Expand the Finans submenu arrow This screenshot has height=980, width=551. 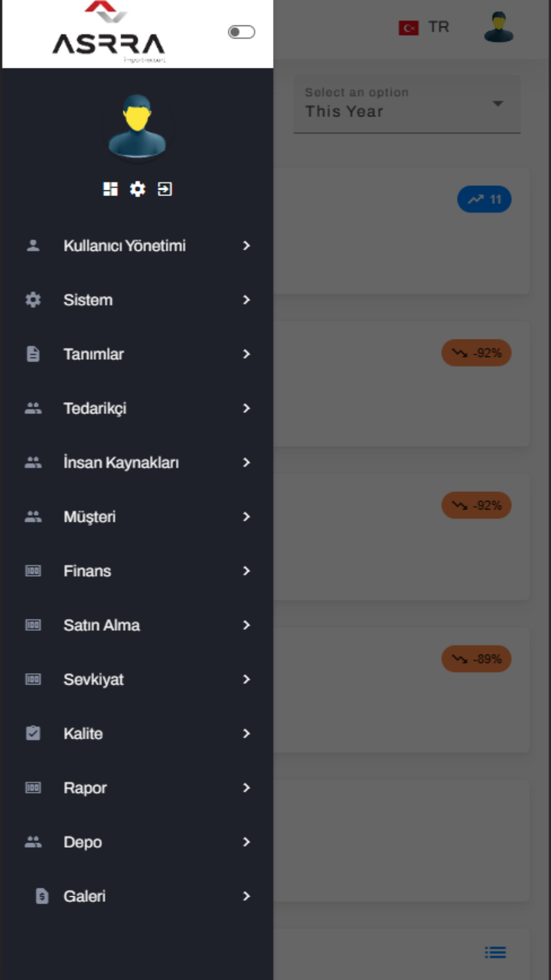coord(246,571)
